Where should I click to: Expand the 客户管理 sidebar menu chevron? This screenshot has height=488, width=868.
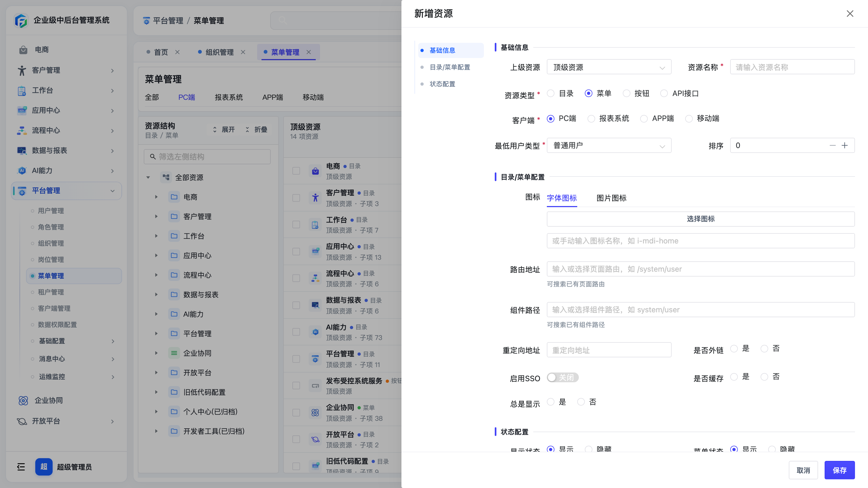tap(113, 70)
